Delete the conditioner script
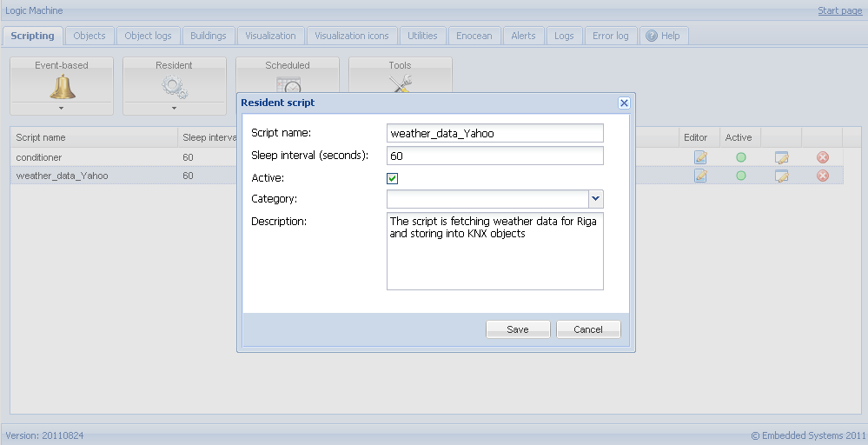This screenshot has height=445, width=868. pos(823,157)
